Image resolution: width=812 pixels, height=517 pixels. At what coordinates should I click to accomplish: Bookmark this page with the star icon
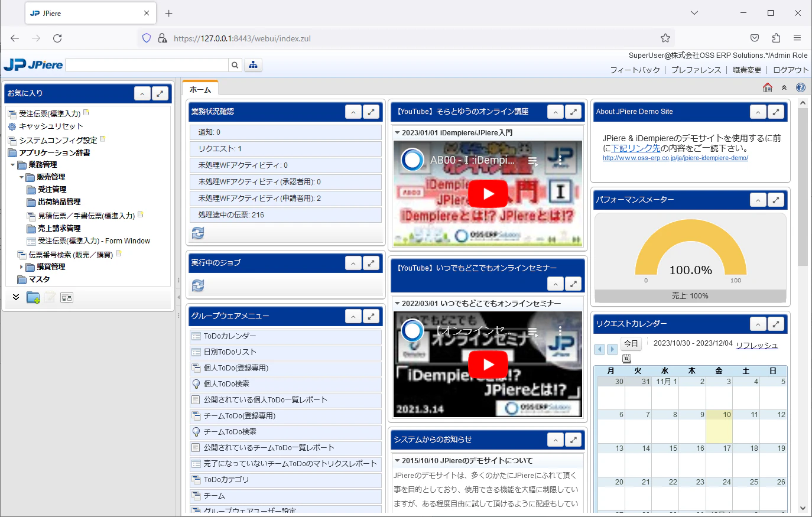[x=665, y=38]
